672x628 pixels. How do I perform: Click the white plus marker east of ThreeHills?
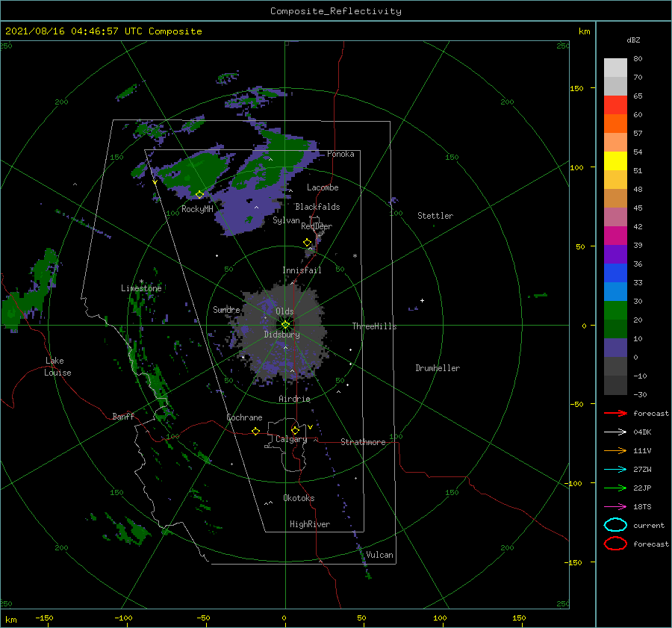422,300
